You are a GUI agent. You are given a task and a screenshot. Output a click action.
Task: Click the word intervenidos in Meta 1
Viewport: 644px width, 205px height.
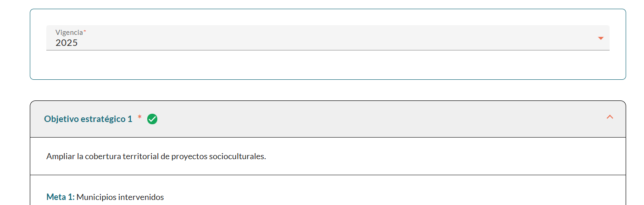click(141, 197)
